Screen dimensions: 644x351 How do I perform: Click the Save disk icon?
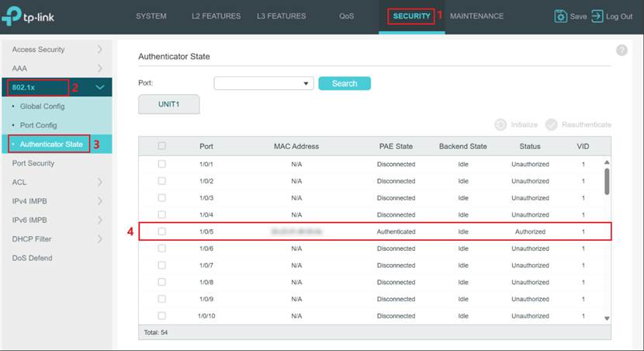[560, 16]
